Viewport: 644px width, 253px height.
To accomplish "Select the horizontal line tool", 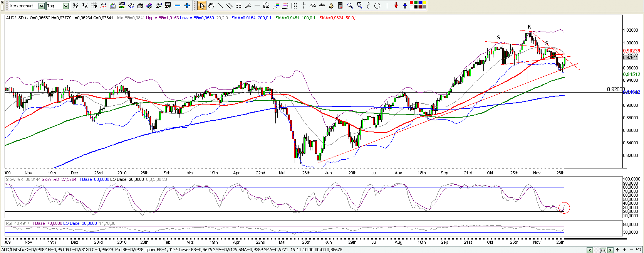I will [257, 5].
